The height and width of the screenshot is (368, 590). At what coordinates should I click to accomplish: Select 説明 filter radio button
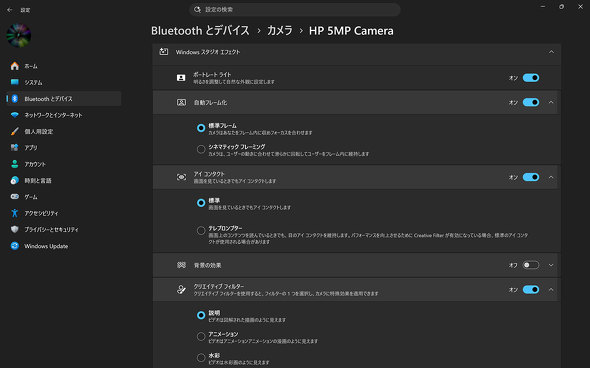[201, 315]
